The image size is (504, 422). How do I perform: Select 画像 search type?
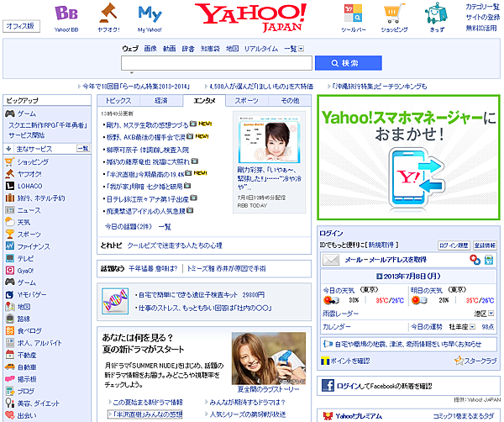[x=150, y=49]
